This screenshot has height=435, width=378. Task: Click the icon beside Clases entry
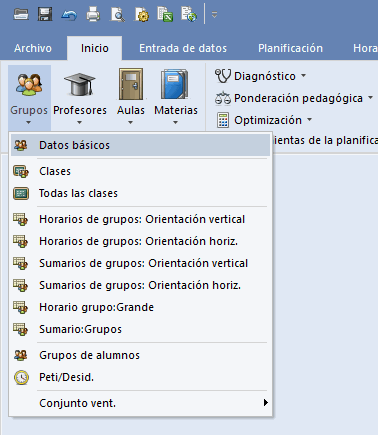(21, 171)
